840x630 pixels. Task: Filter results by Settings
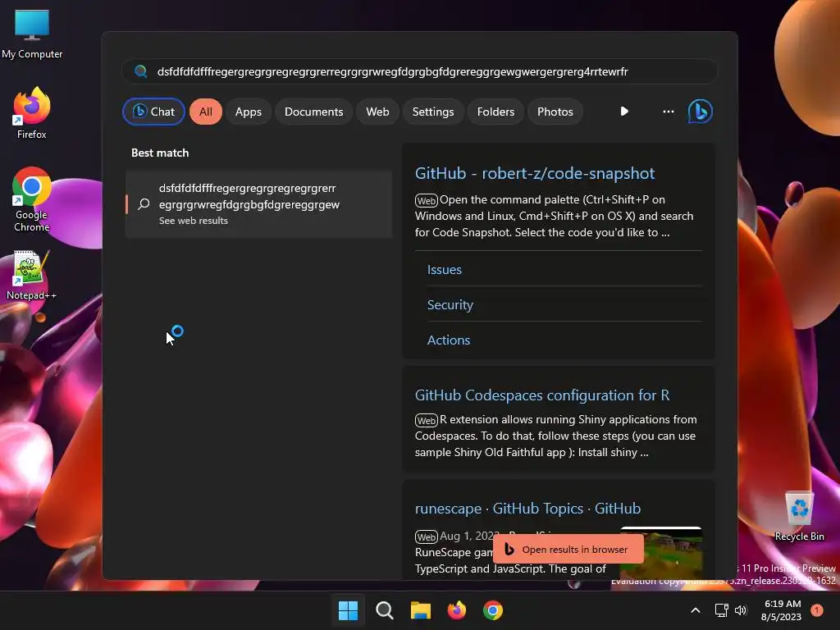[433, 112]
